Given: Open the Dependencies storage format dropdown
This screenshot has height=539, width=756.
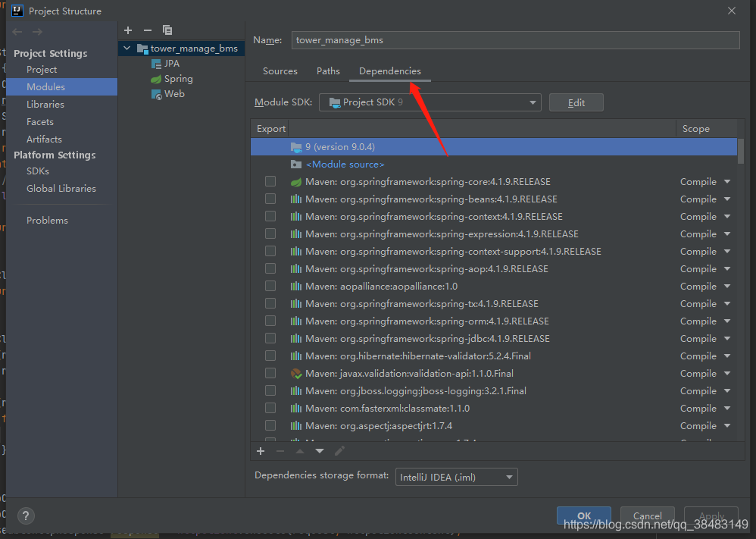Looking at the screenshot, I should coord(456,478).
